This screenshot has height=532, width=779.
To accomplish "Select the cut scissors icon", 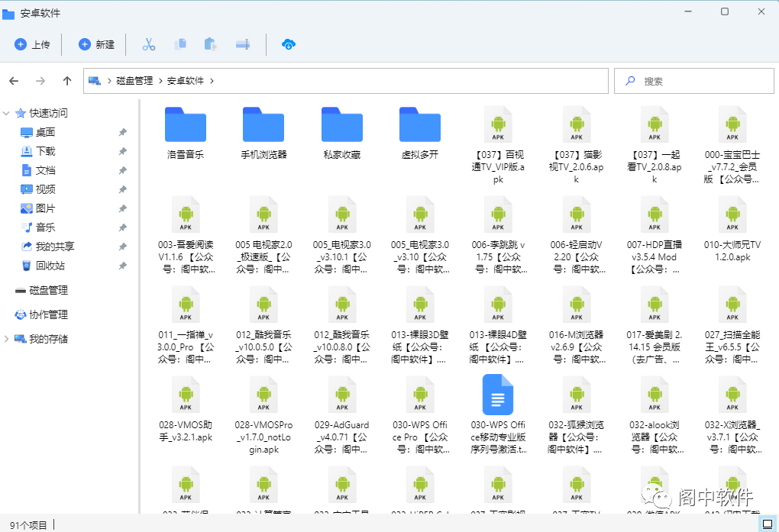I will click(149, 45).
